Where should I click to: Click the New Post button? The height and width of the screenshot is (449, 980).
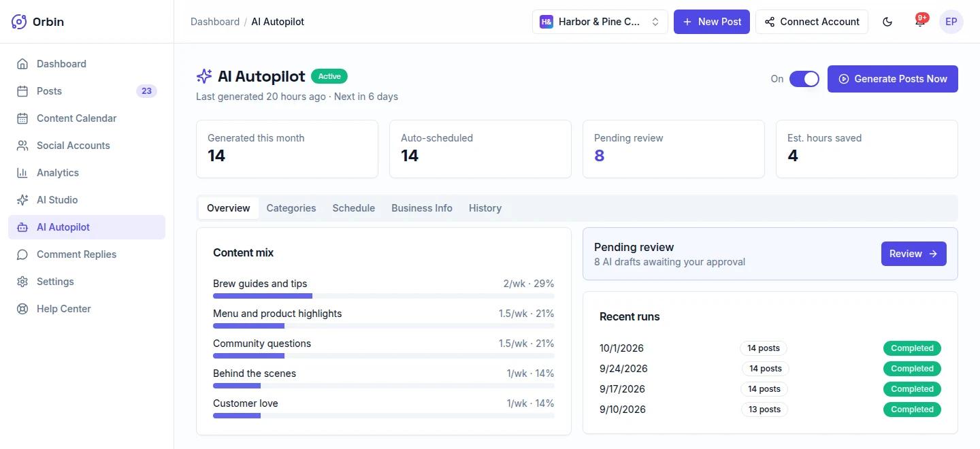pos(712,22)
